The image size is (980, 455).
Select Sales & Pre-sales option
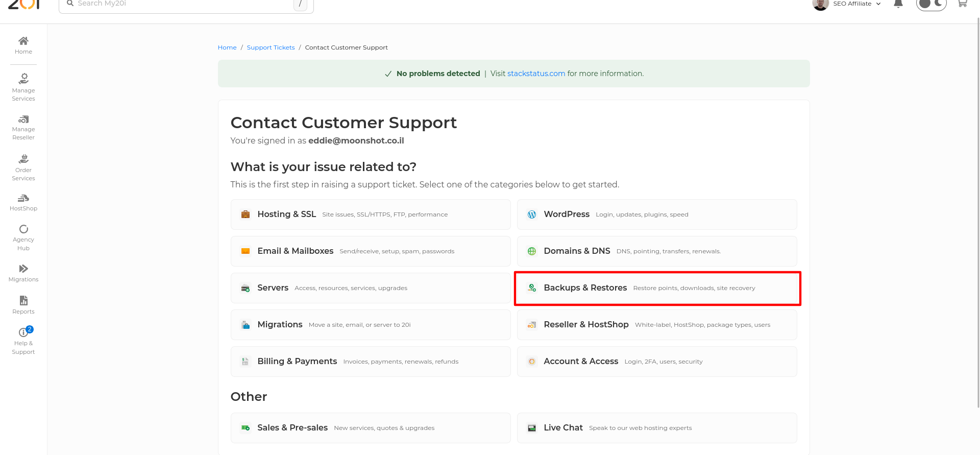(371, 428)
